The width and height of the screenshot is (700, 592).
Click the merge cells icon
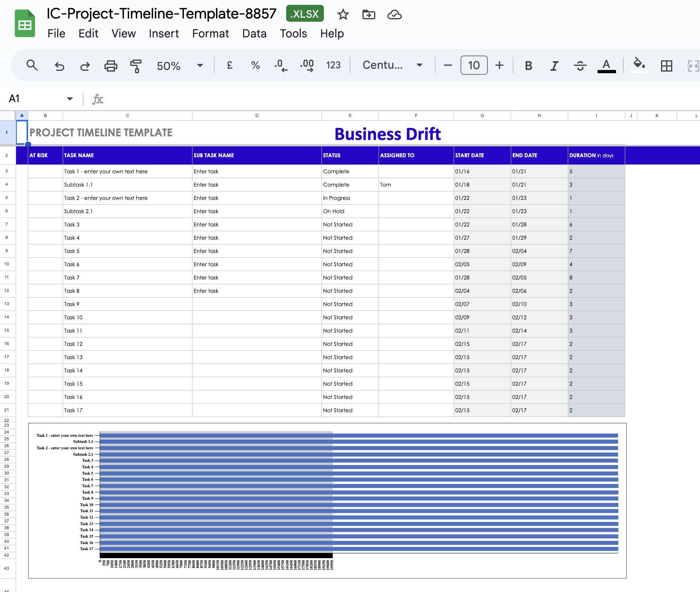693,66
